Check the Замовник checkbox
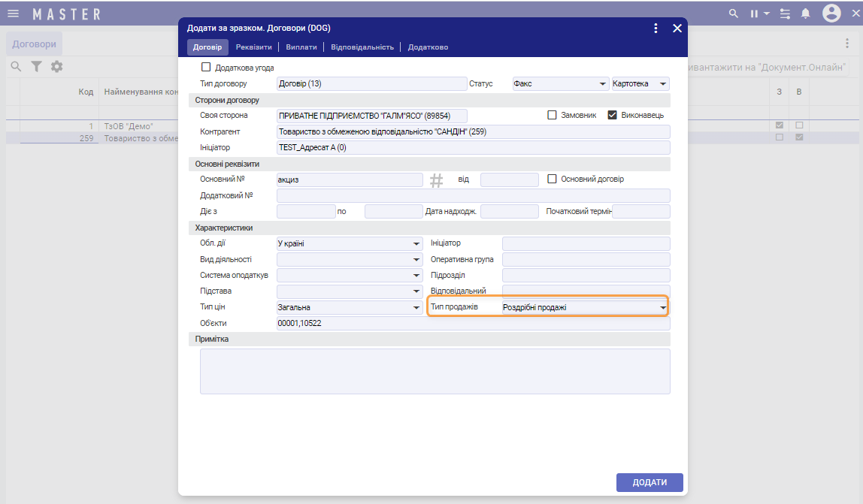This screenshot has height=504, width=863. (552, 116)
